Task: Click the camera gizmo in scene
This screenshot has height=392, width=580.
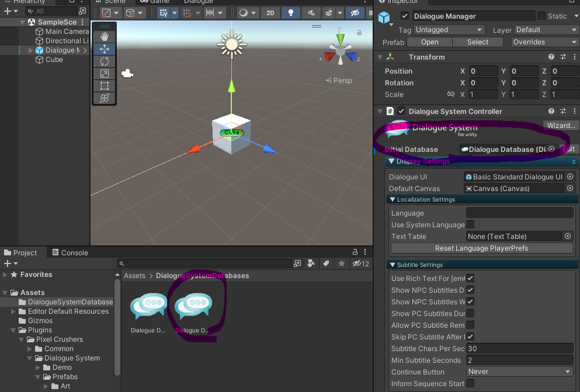Action: click(x=127, y=74)
